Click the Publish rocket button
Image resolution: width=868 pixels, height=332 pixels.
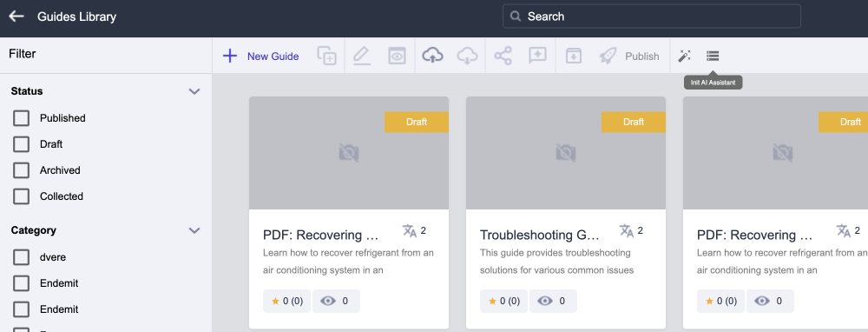(x=628, y=56)
